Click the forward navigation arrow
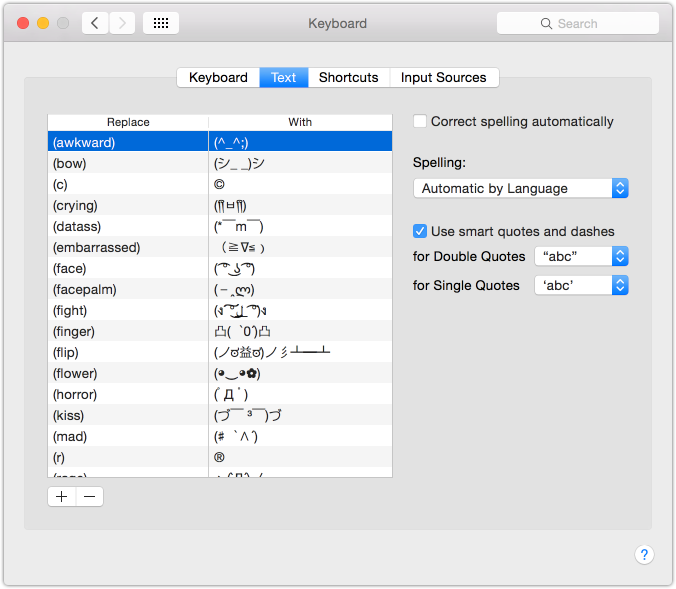Viewport: 676px width, 589px height. pyautogui.click(x=122, y=23)
